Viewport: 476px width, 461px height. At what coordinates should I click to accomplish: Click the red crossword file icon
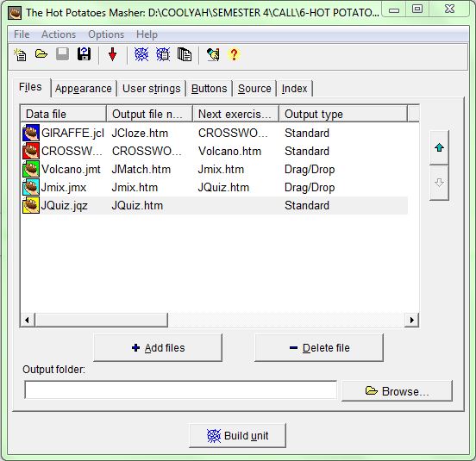coord(31,151)
